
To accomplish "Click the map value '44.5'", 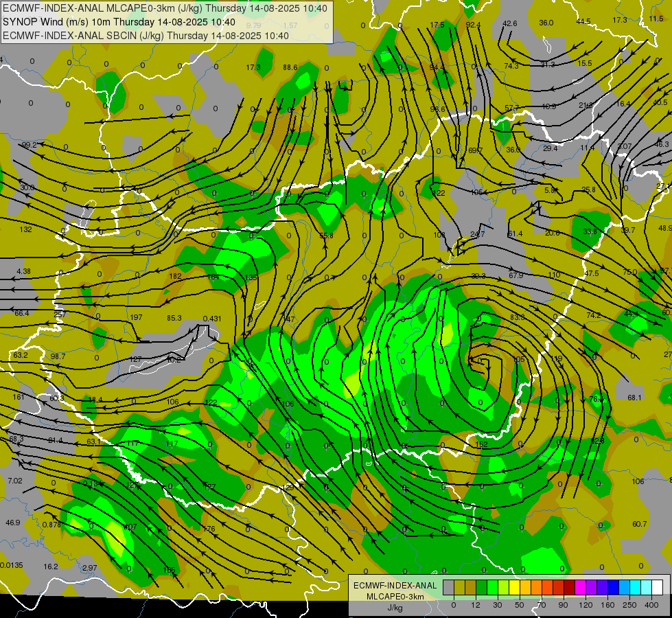I will pyautogui.click(x=583, y=21).
